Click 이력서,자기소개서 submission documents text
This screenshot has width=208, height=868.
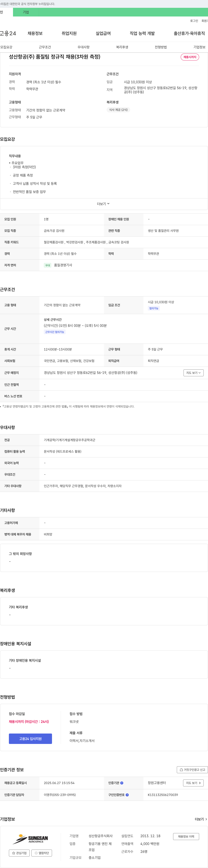(82, 741)
